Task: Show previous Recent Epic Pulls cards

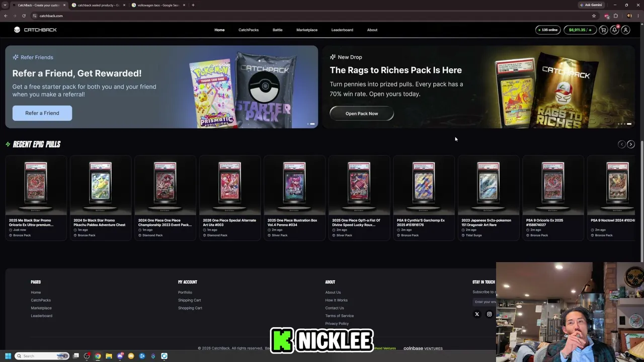Action: (621, 144)
